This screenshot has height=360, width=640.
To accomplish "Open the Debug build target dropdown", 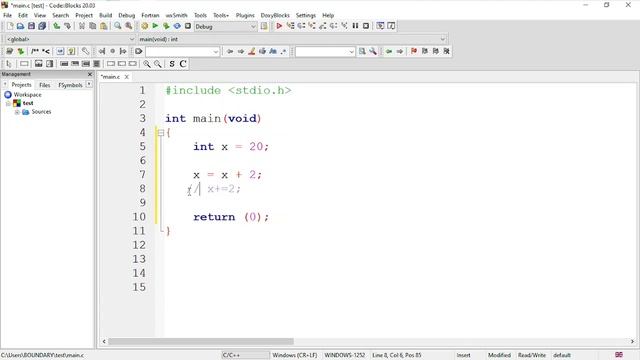I will pos(225,27).
